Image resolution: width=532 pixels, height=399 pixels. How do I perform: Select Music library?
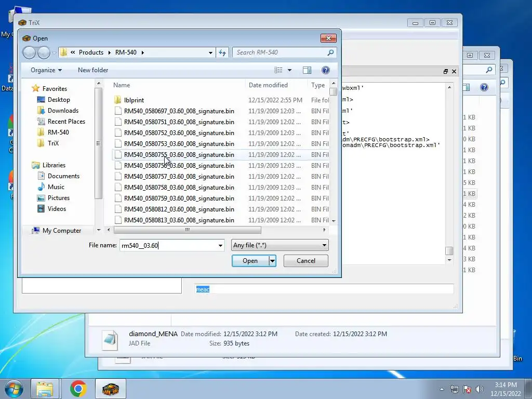[x=56, y=187]
